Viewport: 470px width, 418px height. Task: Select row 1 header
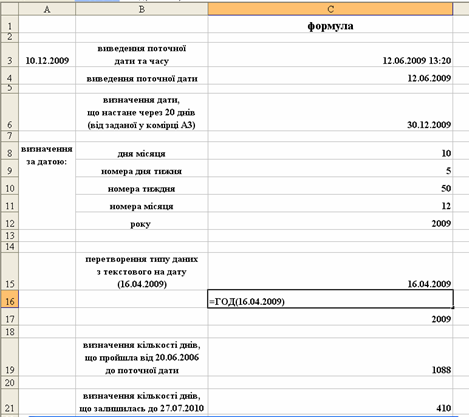tap(9, 24)
